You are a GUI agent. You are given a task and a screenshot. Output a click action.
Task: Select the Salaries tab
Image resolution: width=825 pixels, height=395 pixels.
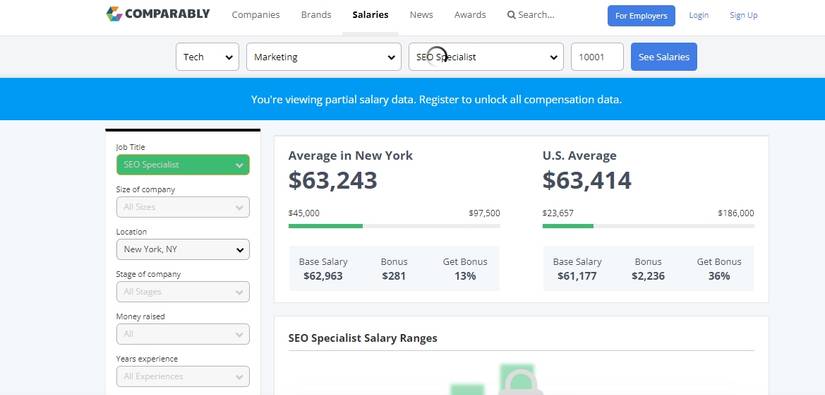[370, 15]
